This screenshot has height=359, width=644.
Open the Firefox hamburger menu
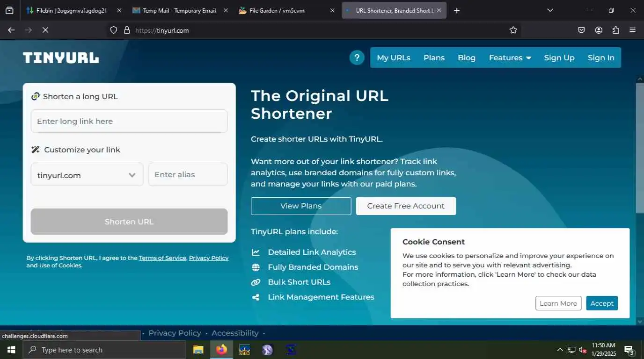tap(632, 30)
